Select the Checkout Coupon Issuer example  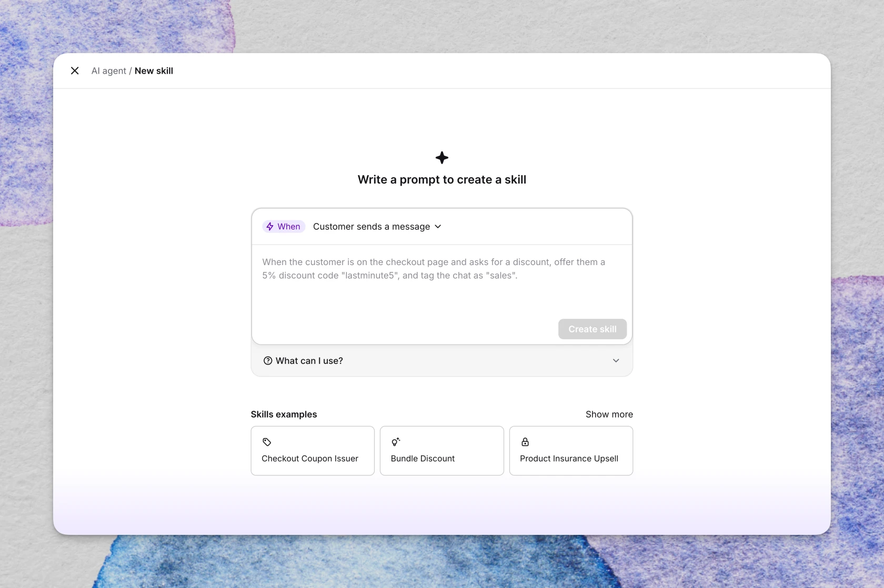(x=313, y=451)
